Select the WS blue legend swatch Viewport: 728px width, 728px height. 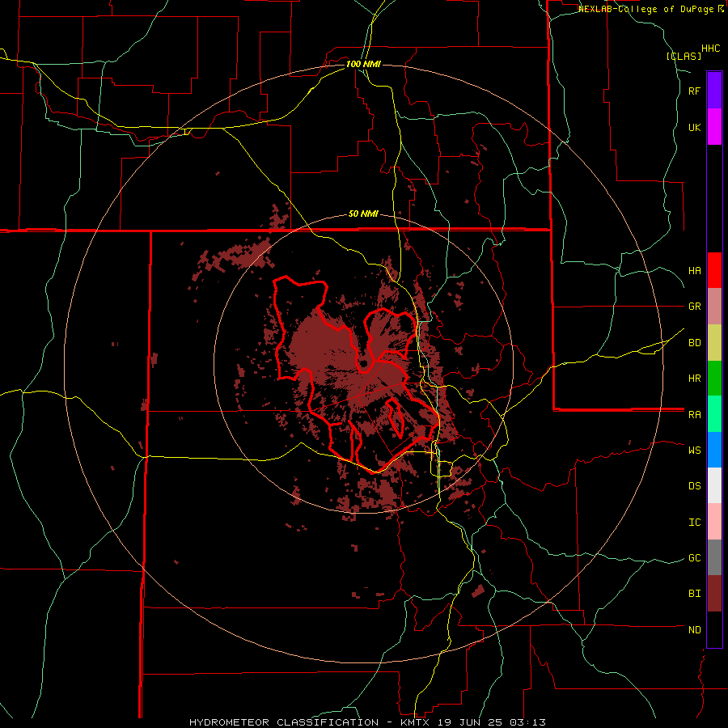click(714, 450)
